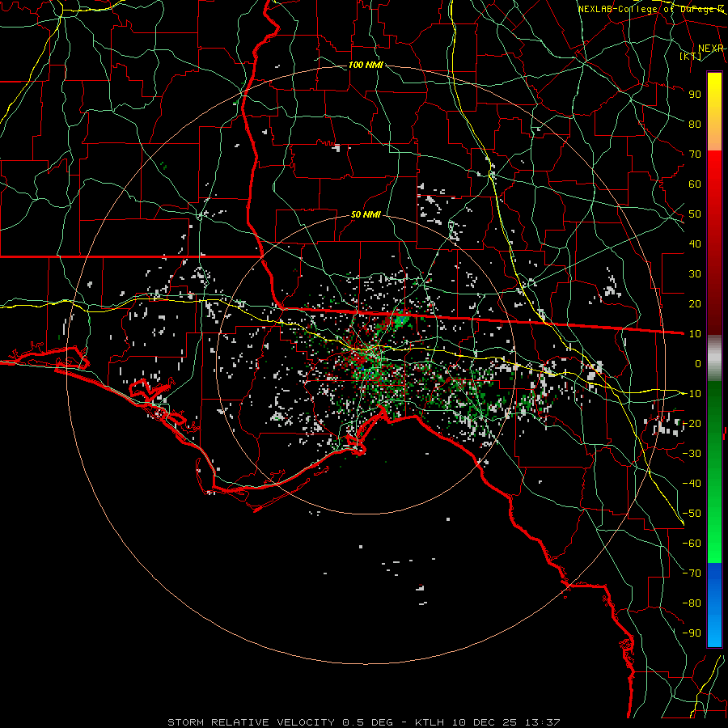Click the positive 10 value on velocity scale

click(x=695, y=334)
